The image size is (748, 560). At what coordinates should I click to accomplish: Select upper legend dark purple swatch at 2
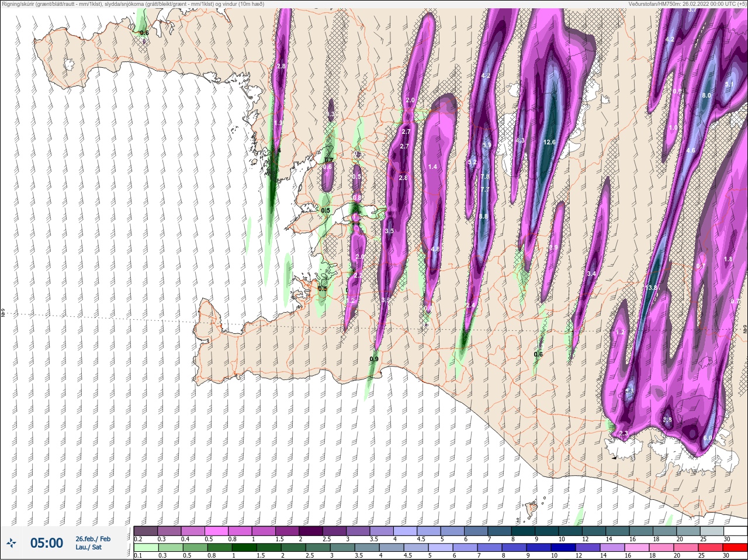311,531
